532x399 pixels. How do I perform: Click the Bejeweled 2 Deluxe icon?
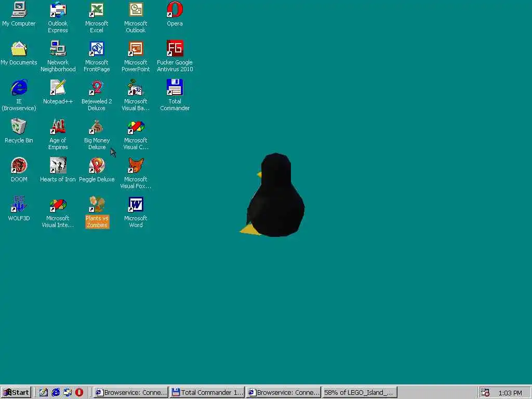click(97, 88)
